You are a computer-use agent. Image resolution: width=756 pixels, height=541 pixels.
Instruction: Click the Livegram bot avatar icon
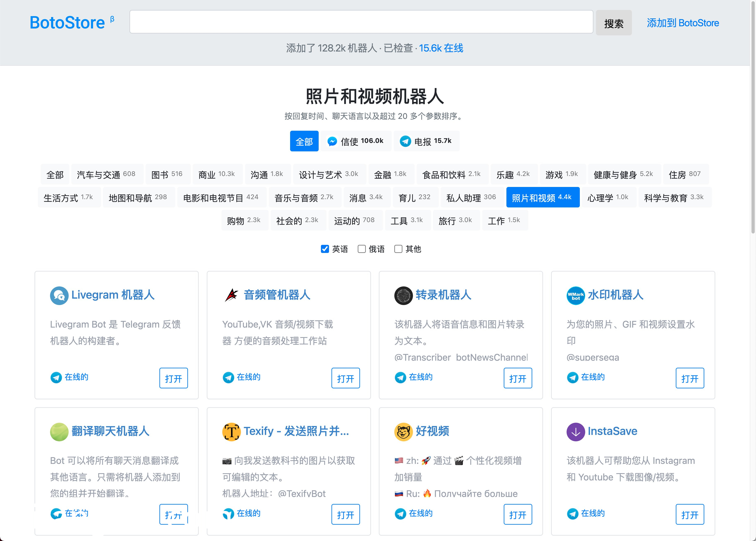[x=59, y=296]
